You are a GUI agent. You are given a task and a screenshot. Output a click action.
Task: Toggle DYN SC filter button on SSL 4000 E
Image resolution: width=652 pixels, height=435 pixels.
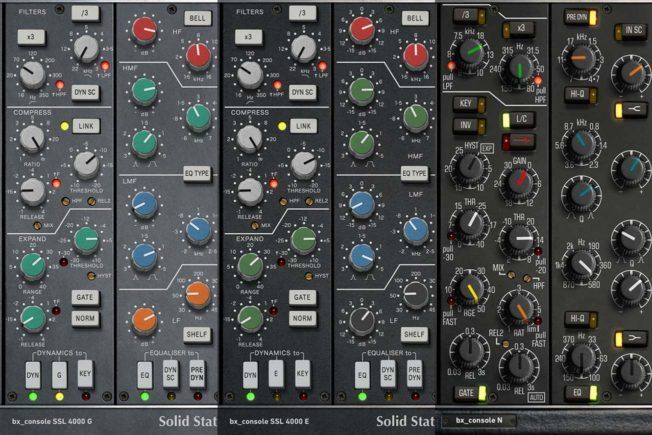(303, 92)
